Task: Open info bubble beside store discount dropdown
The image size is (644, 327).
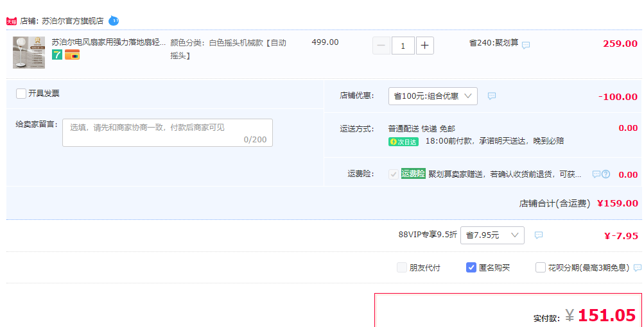Action: (x=492, y=96)
